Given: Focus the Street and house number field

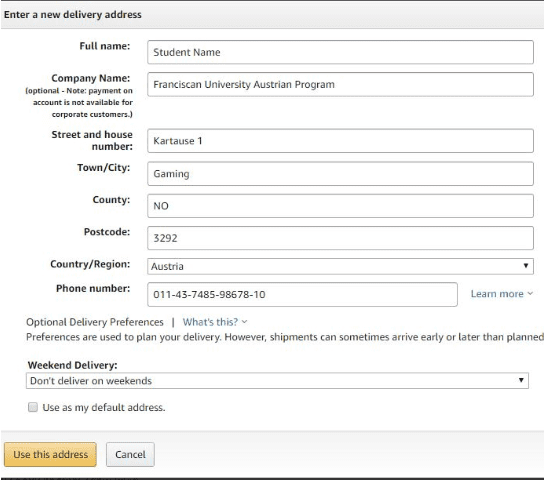Looking at the screenshot, I should coord(340,141).
